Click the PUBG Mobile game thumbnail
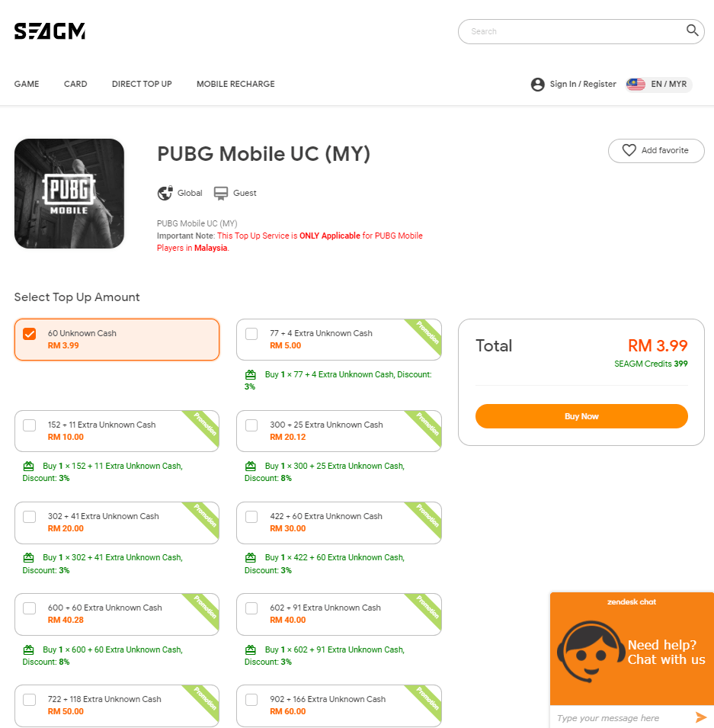714x728 pixels. click(x=69, y=194)
